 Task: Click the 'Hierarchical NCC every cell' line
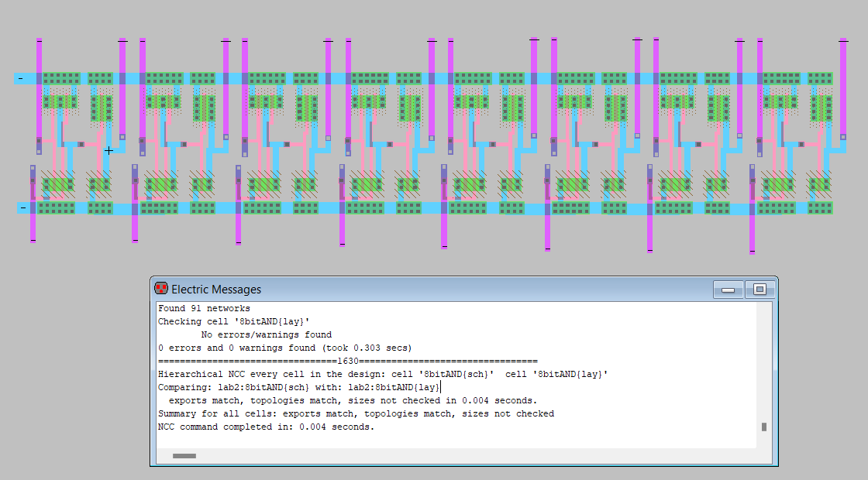(x=383, y=375)
